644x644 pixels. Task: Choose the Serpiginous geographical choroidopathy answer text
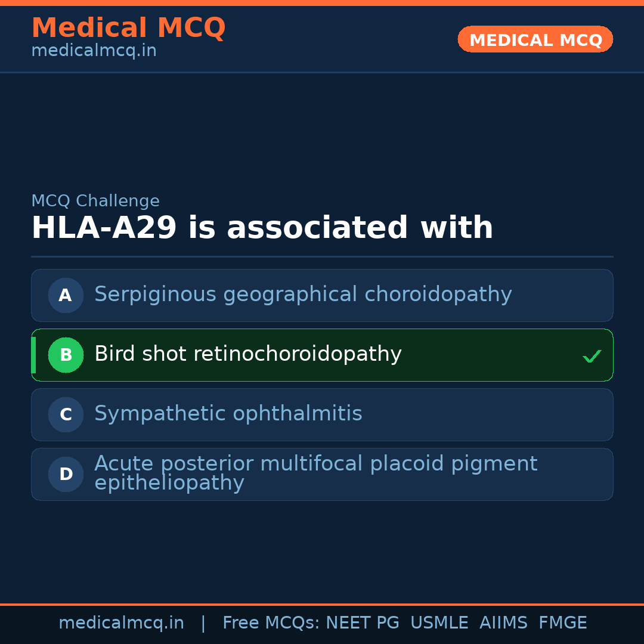click(x=303, y=295)
